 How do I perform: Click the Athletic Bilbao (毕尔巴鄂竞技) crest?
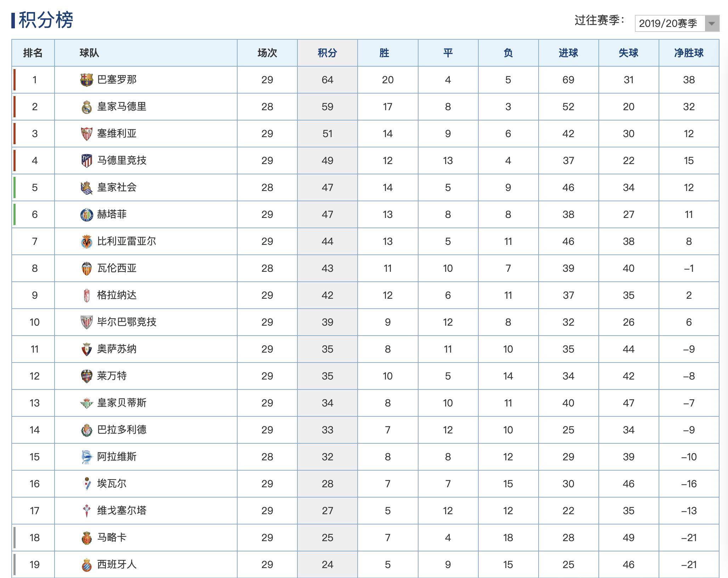click(87, 322)
